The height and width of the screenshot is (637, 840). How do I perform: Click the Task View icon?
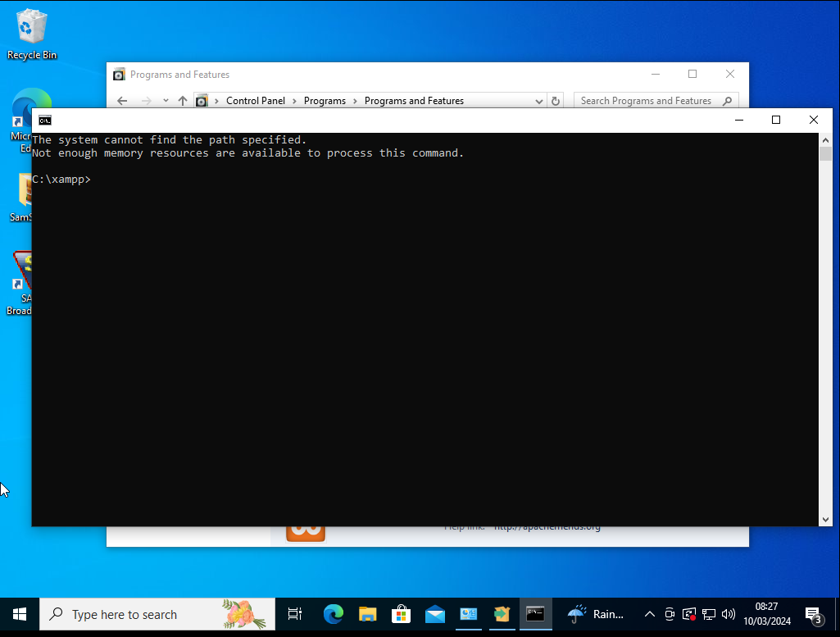295,614
